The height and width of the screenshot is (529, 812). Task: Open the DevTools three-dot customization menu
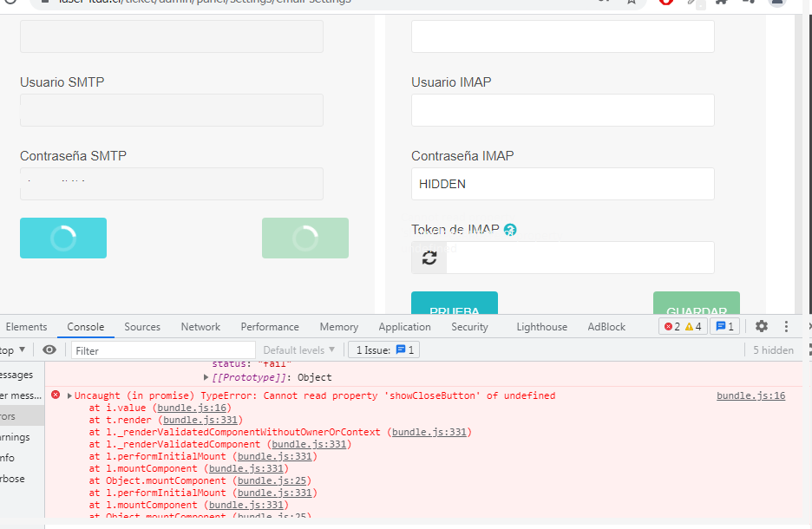click(786, 326)
